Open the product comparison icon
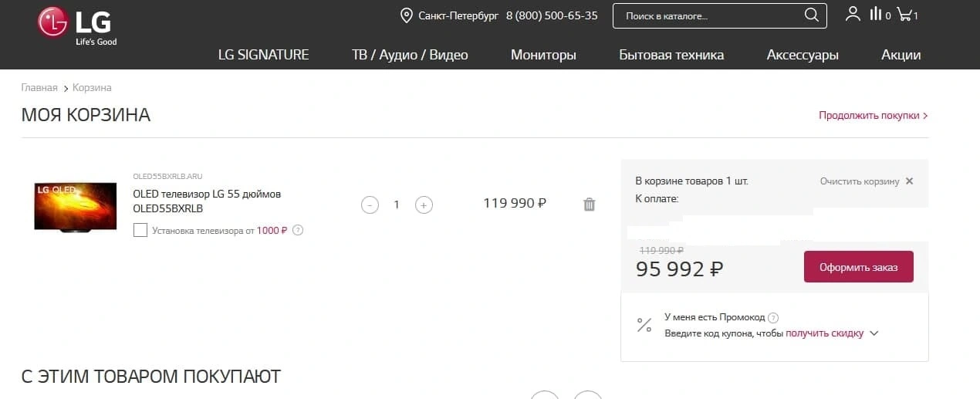 [876, 14]
